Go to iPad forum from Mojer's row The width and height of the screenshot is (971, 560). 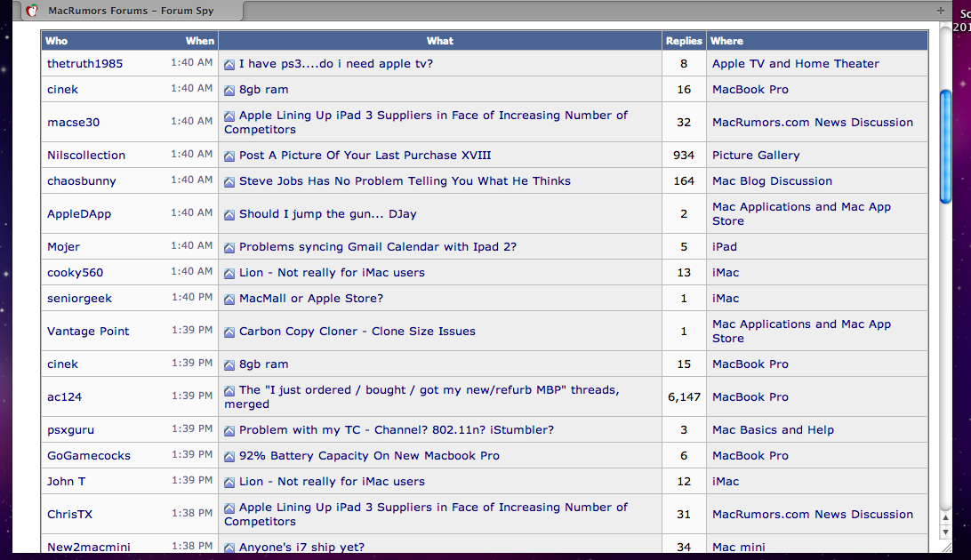[x=725, y=247]
